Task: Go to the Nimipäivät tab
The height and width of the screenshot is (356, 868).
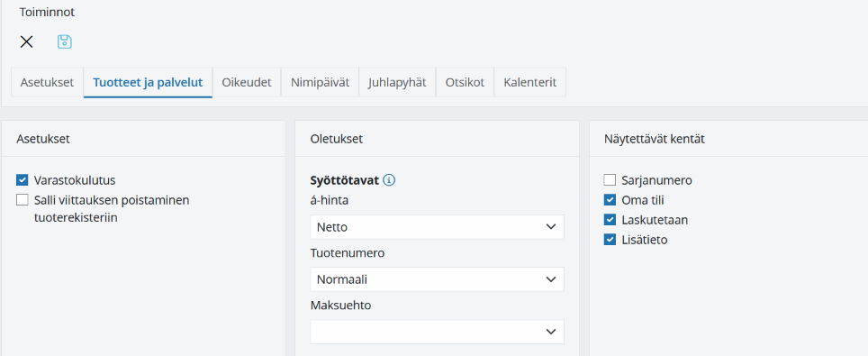Action: 320,83
